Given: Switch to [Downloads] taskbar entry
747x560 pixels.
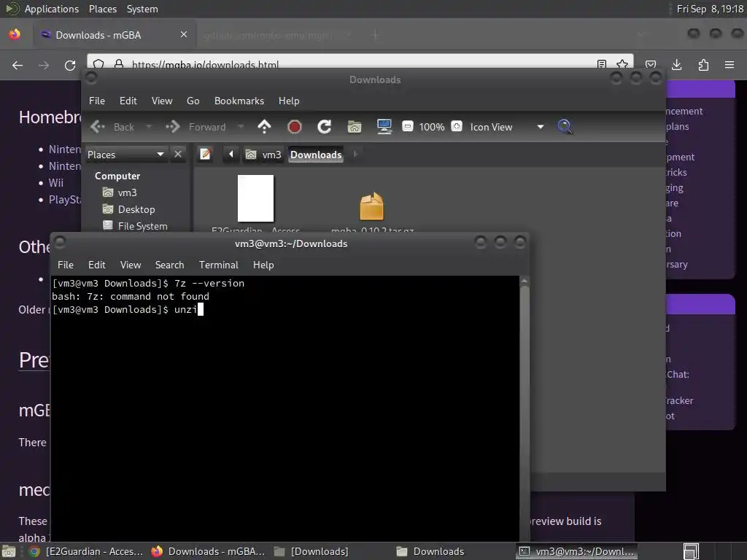Looking at the screenshot, I should click(312, 551).
